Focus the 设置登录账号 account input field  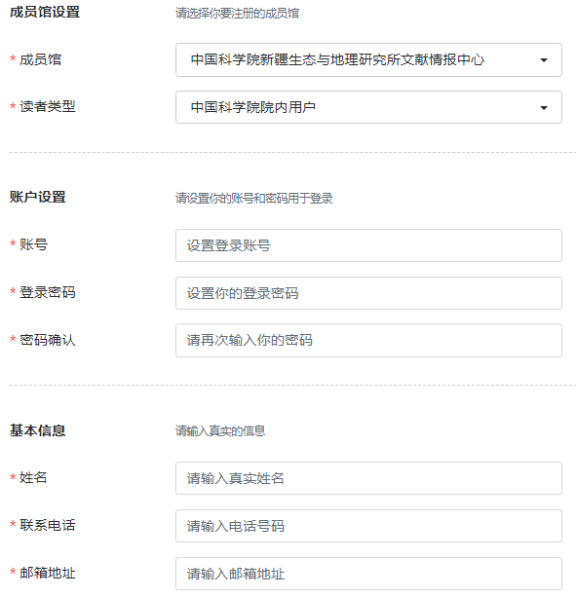368,246
